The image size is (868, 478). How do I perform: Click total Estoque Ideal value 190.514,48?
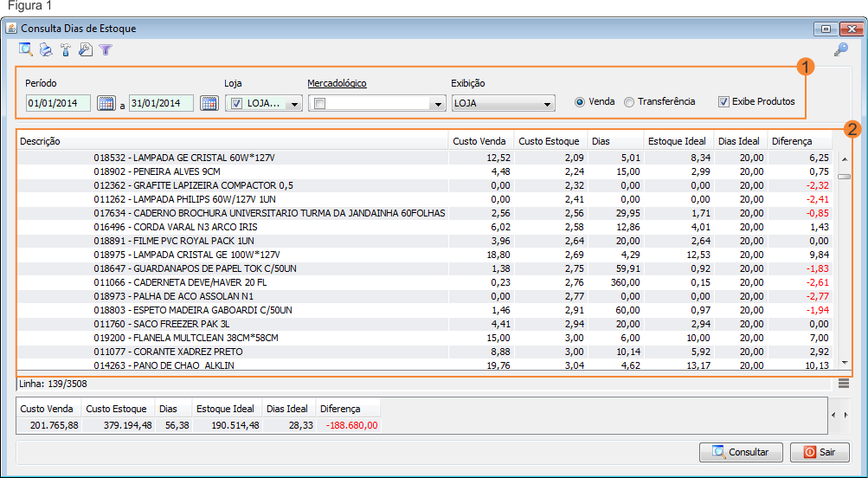(x=235, y=425)
